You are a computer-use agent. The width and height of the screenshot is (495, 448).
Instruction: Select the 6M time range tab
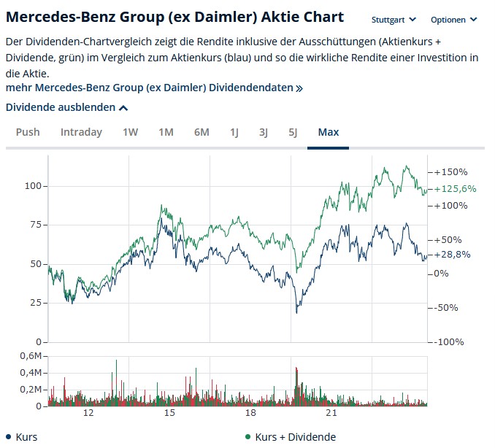tap(202, 132)
